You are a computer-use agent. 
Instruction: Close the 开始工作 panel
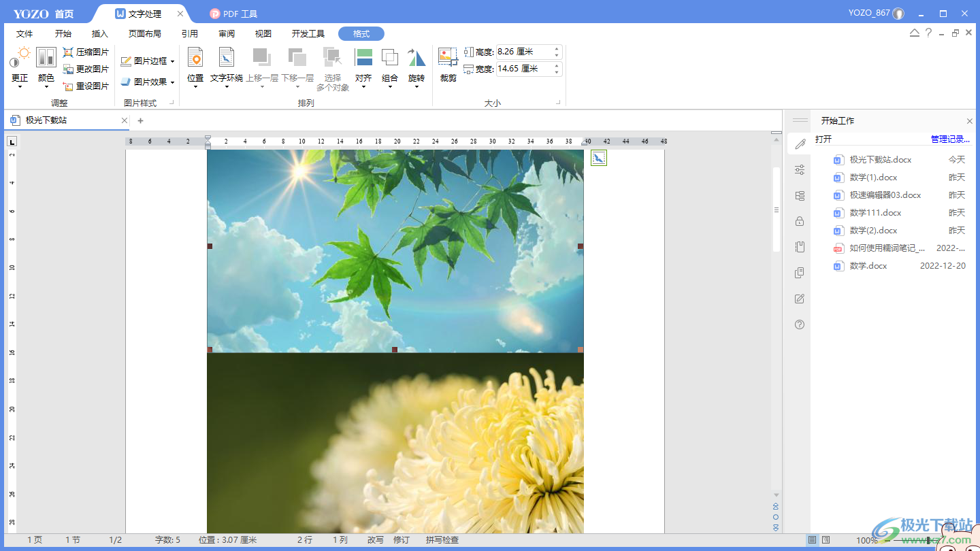[970, 121]
